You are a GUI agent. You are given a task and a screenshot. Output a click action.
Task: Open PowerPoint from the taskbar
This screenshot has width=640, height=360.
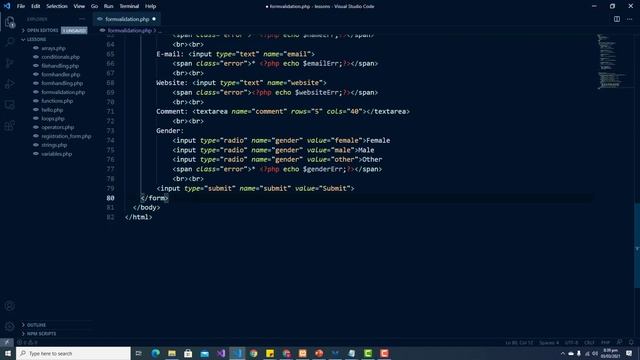pyautogui.click(x=319, y=353)
